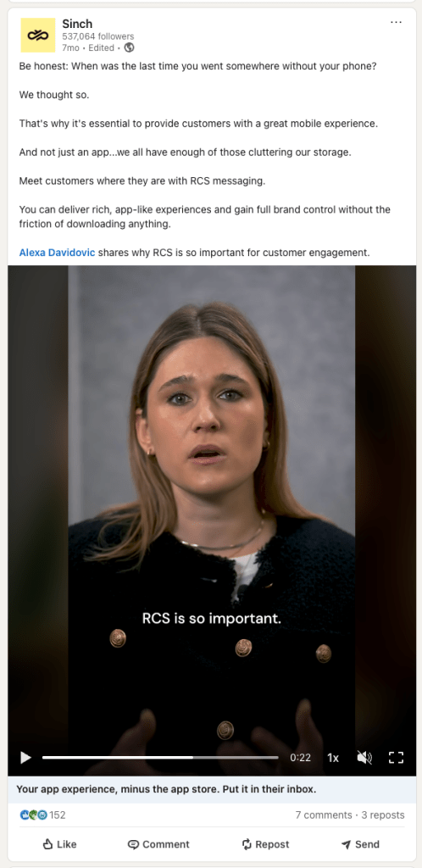
Task: Play the video
Action: [x=25, y=757]
